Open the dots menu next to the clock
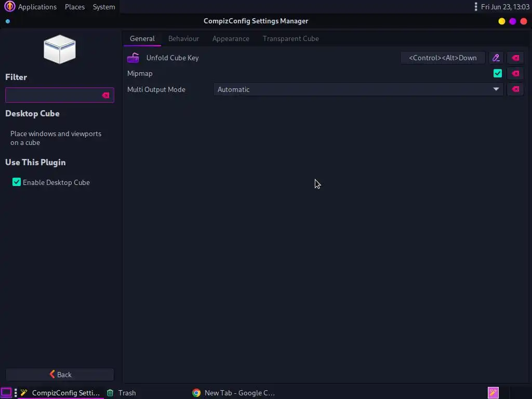 click(x=476, y=7)
